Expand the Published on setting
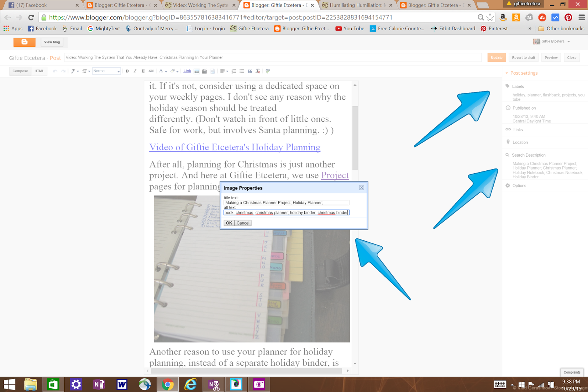 [x=521, y=108]
